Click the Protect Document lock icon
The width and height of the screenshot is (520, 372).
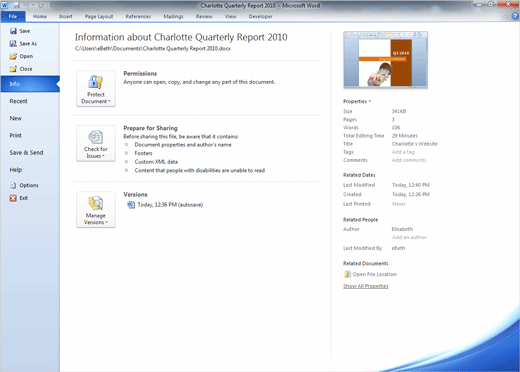click(x=96, y=82)
